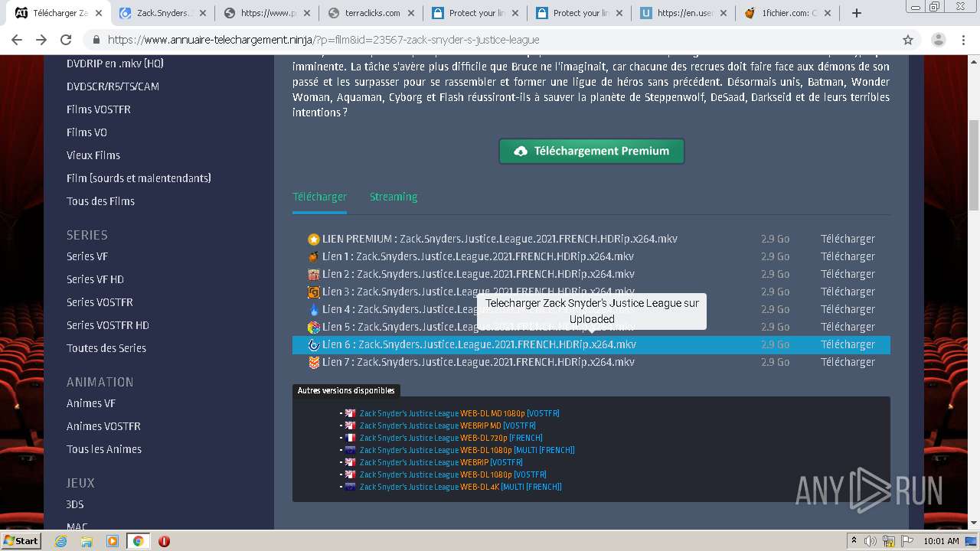Viewport: 980px width, 551px height.
Task: Open the Vieux Films category
Action: 93,155
